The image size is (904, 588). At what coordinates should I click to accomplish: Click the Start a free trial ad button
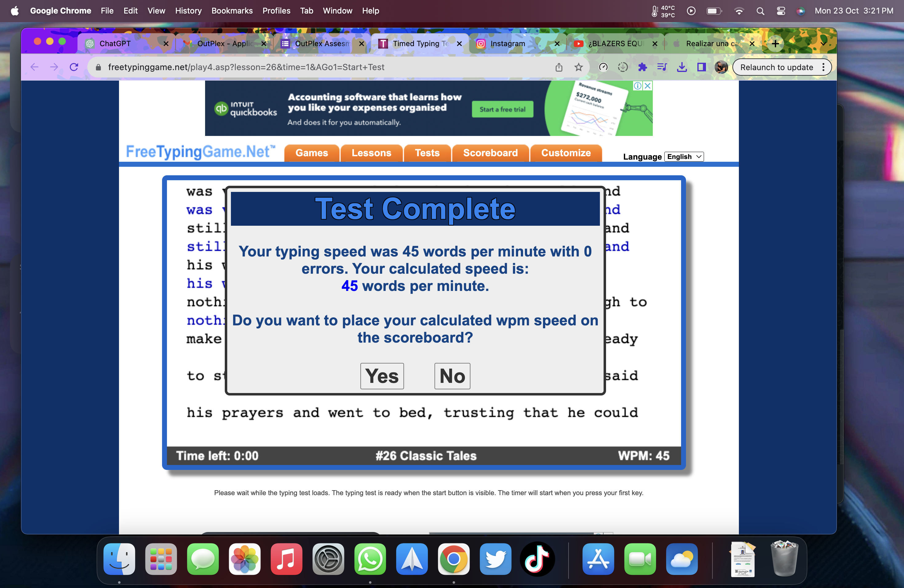pos(502,109)
